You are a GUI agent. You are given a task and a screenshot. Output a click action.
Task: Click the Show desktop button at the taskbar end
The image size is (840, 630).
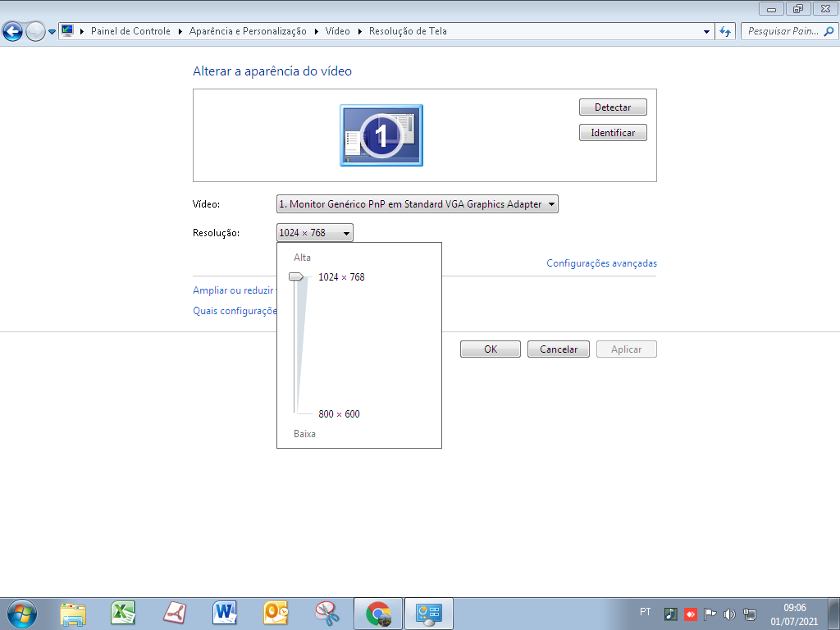(833, 614)
